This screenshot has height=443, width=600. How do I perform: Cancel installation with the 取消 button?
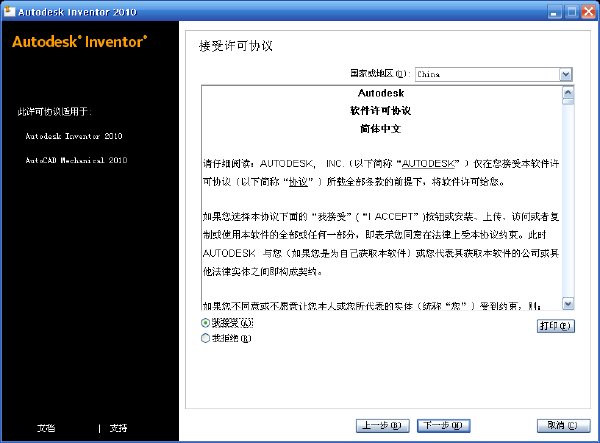(563, 425)
